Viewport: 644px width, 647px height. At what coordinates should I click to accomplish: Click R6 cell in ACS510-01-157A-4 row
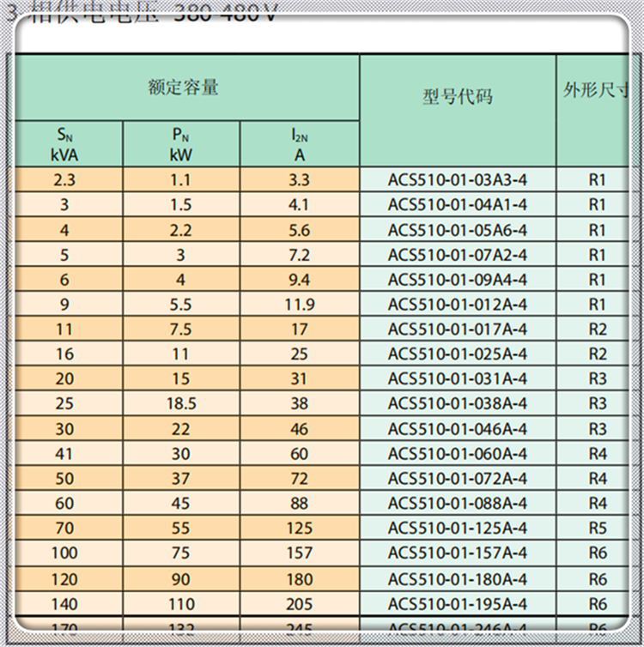(592, 553)
